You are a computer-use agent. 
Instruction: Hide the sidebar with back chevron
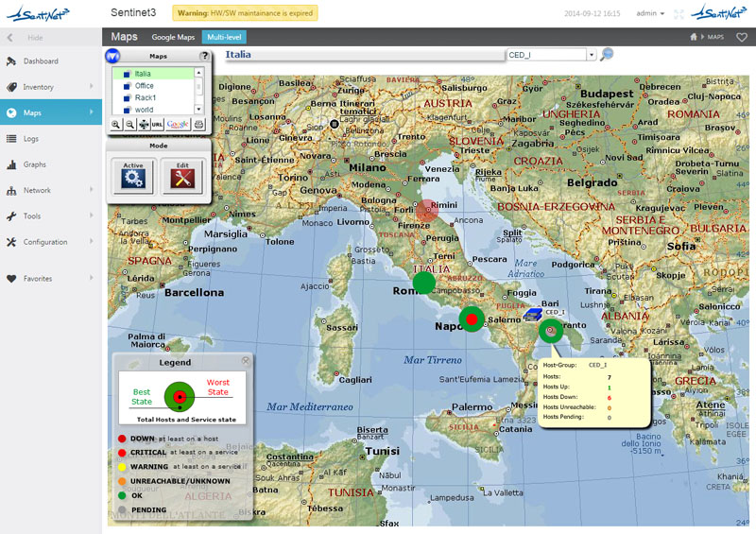[x=10, y=37]
